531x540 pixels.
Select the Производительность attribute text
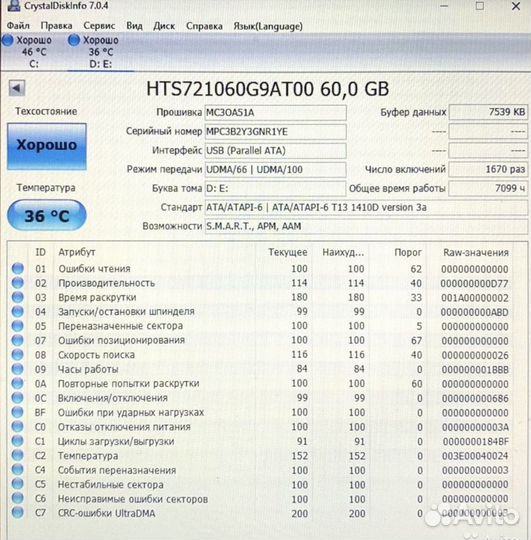tap(106, 283)
